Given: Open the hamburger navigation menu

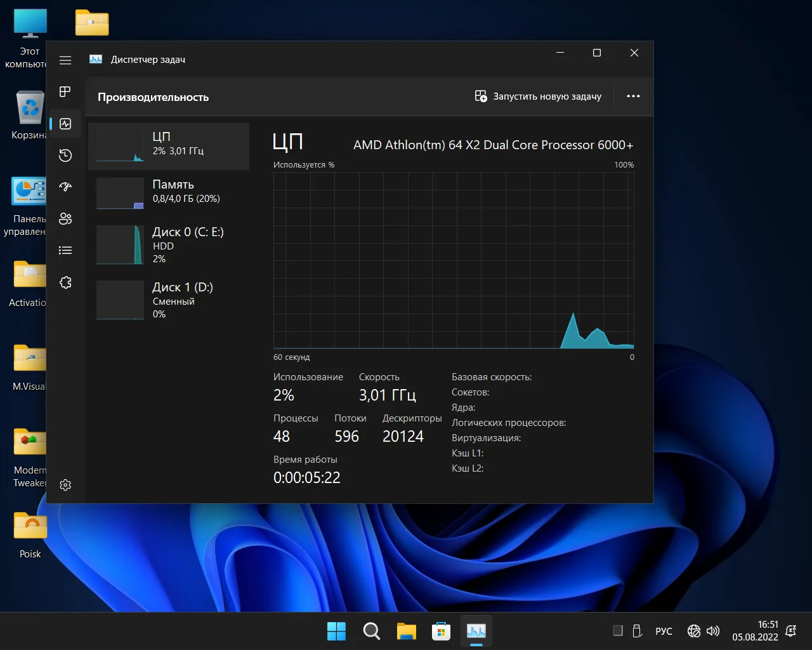Looking at the screenshot, I should [65, 60].
